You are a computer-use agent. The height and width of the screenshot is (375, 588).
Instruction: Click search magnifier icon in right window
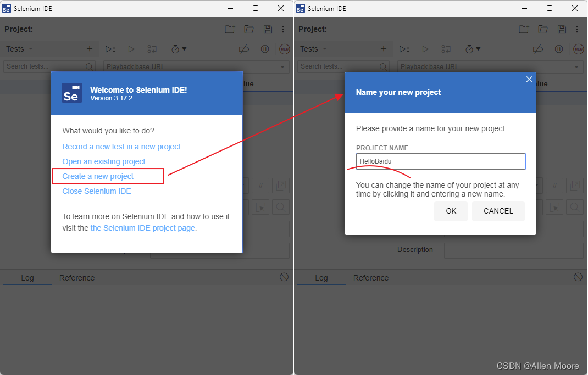tap(383, 66)
